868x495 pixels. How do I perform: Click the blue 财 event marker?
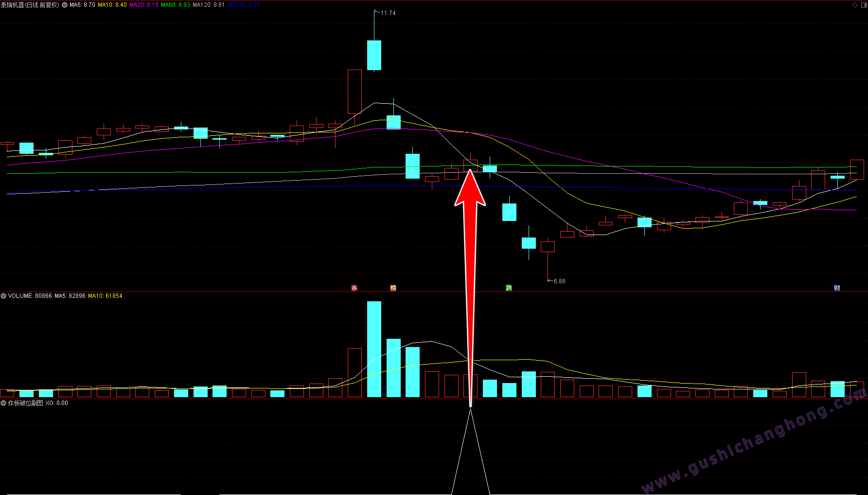click(x=837, y=288)
